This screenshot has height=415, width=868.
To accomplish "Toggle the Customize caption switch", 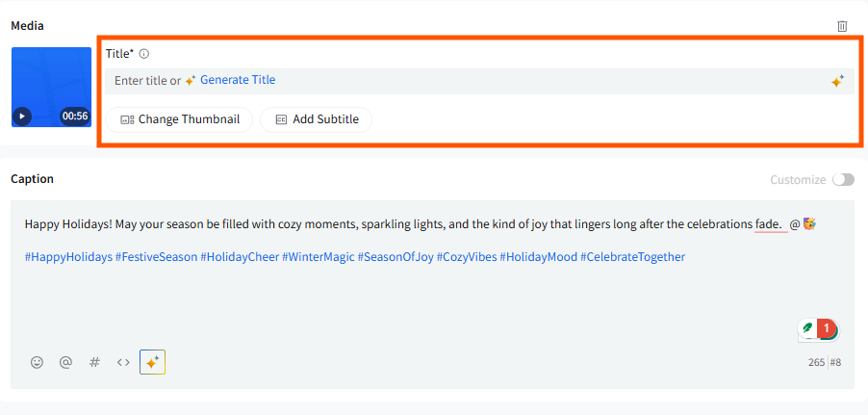I will tap(843, 179).
